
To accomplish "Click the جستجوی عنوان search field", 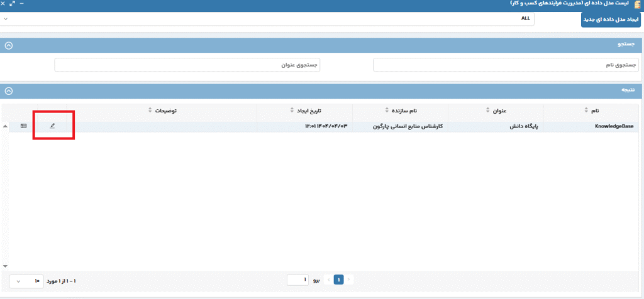I will pyautogui.click(x=187, y=65).
